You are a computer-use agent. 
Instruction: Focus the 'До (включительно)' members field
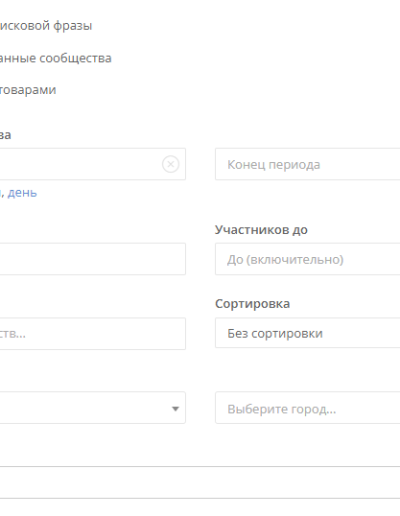pos(308,259)
